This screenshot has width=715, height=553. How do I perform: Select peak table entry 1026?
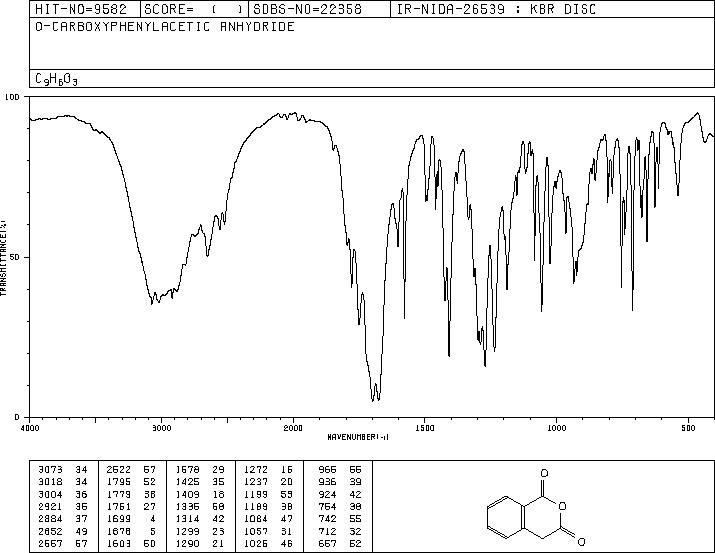tap(256, 544)
